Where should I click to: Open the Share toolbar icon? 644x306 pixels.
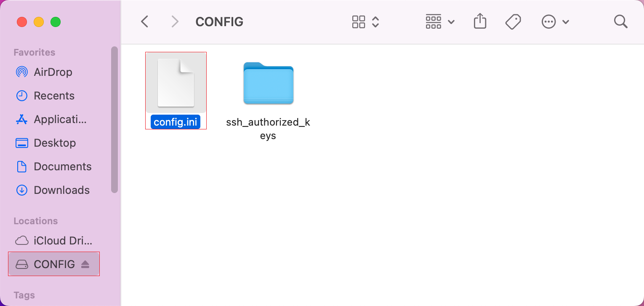point(480,21)
